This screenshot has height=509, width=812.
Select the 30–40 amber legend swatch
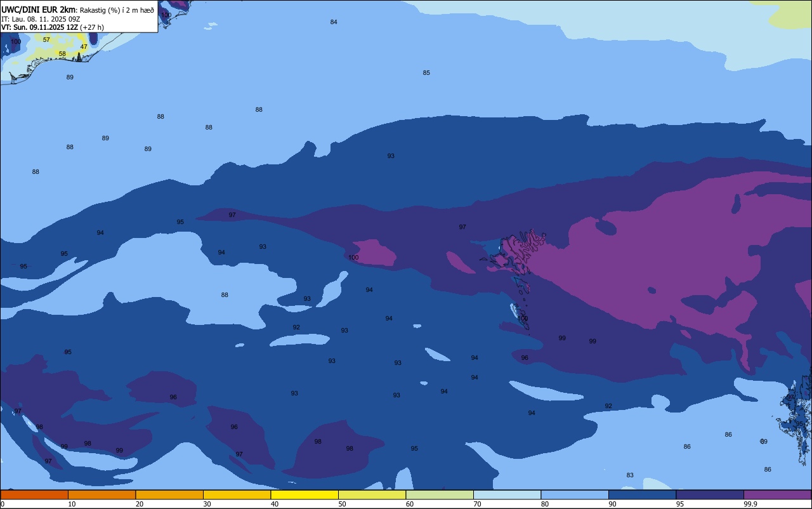click(x=237, y=494)
